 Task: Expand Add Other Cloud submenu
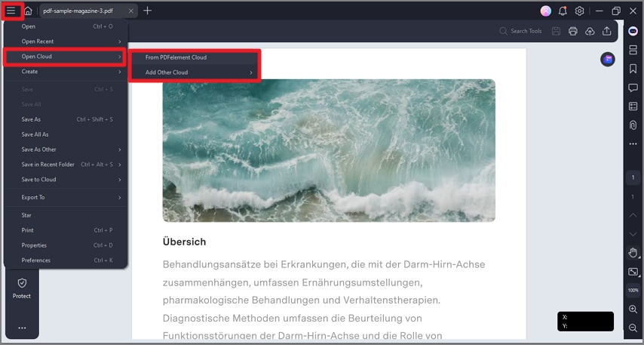click(x=195, y=72)
